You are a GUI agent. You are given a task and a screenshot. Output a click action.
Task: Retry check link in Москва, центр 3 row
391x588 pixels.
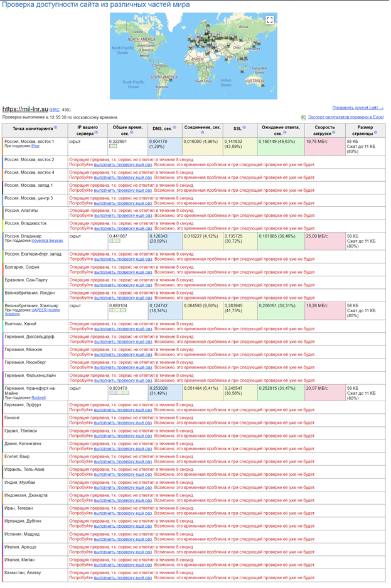pyautogui.click(x=123, y=203)
